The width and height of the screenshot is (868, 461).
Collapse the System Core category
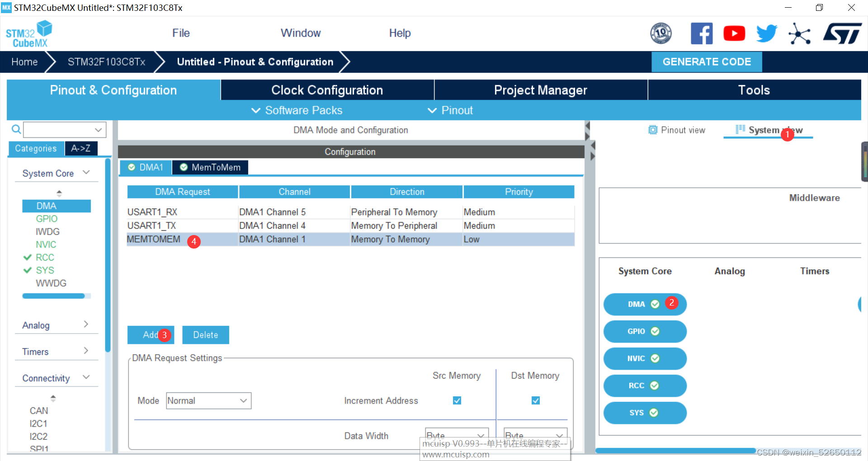click(86, 173)
